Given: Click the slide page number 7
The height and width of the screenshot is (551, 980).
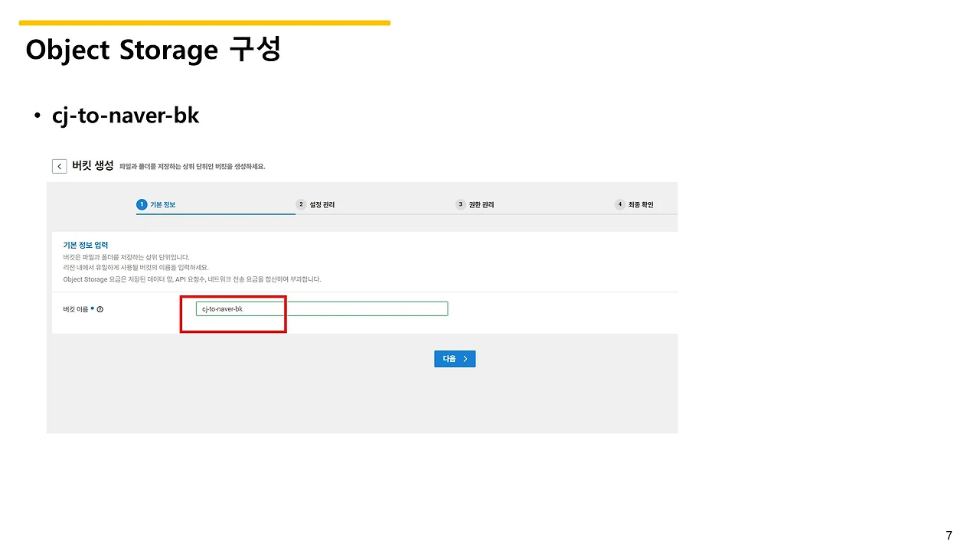Looking at the screenshot, I should point(949,535).
